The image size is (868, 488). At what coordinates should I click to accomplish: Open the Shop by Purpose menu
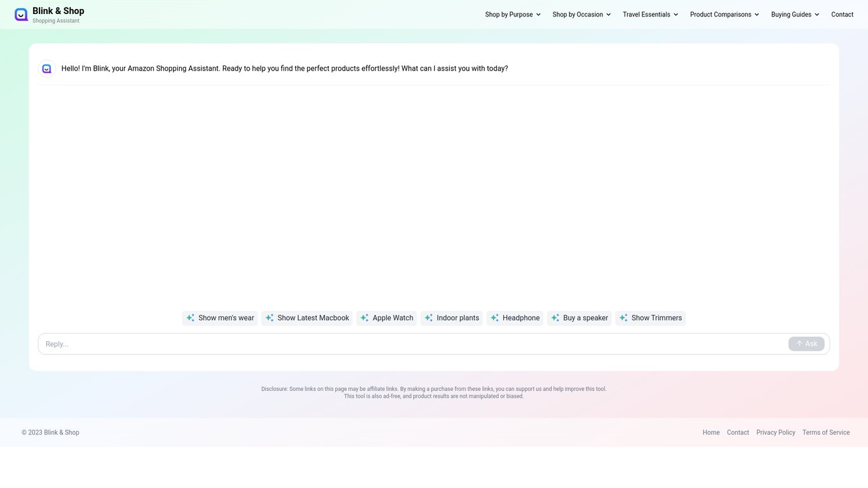point(513,15)
